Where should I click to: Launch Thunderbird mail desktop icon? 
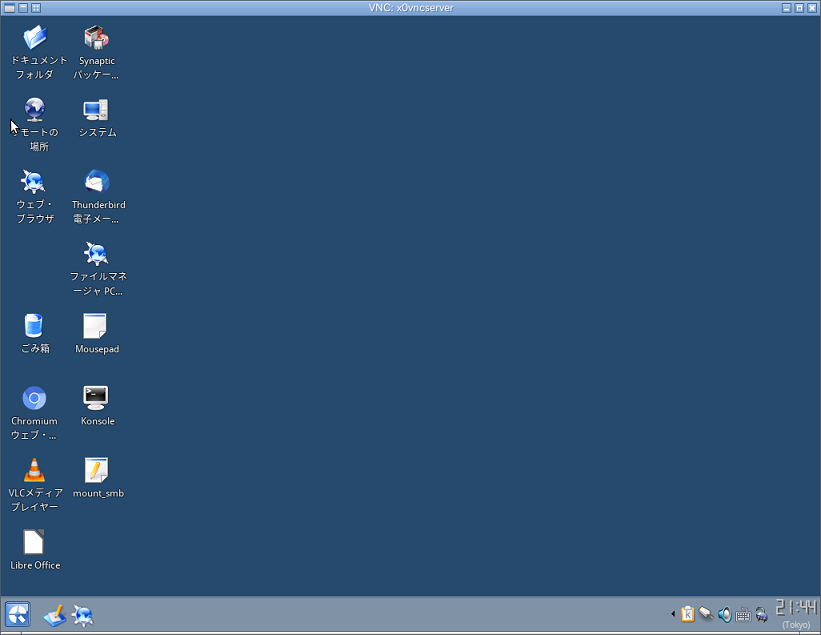(97, 182)
